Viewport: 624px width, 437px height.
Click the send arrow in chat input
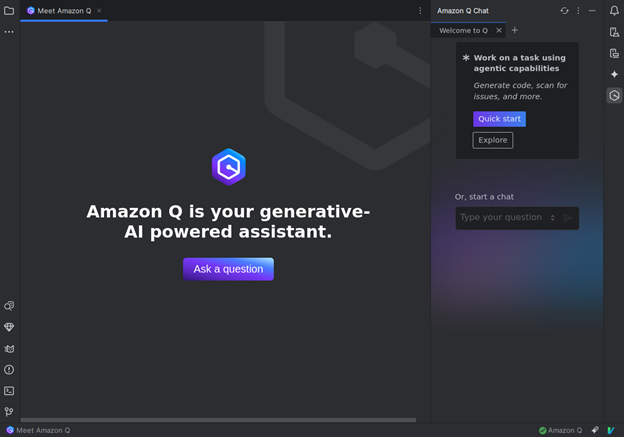click(x=568, y=218)
